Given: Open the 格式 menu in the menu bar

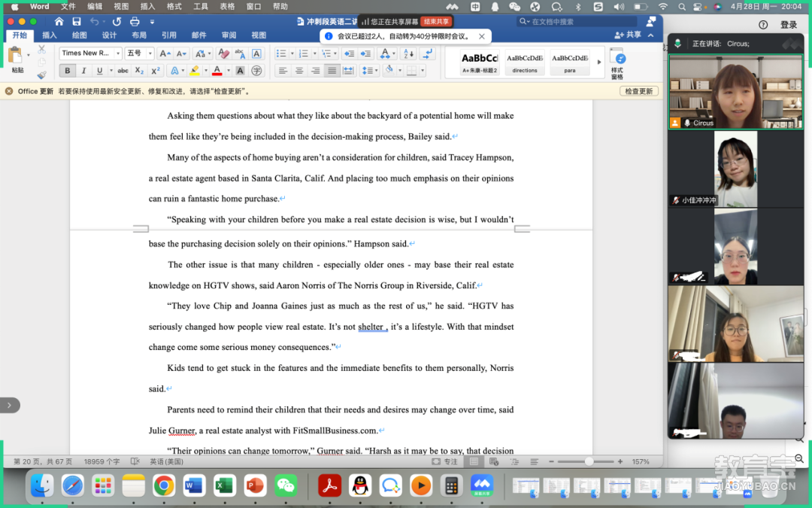Looking at the screenshot, I should click(174, 6).
